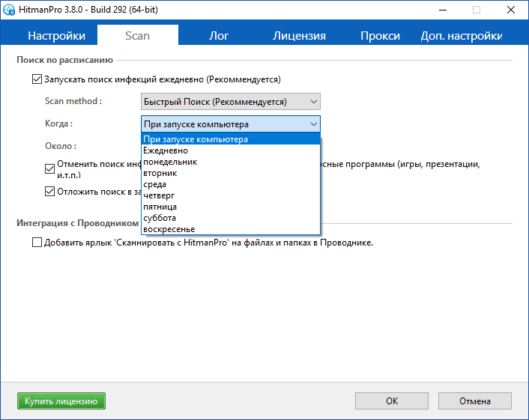Viewport: 529px width, 420px height.
Task: Toggle Отменить поиск checkbox for fullscreen programs
Action: [x=49, y=168]
